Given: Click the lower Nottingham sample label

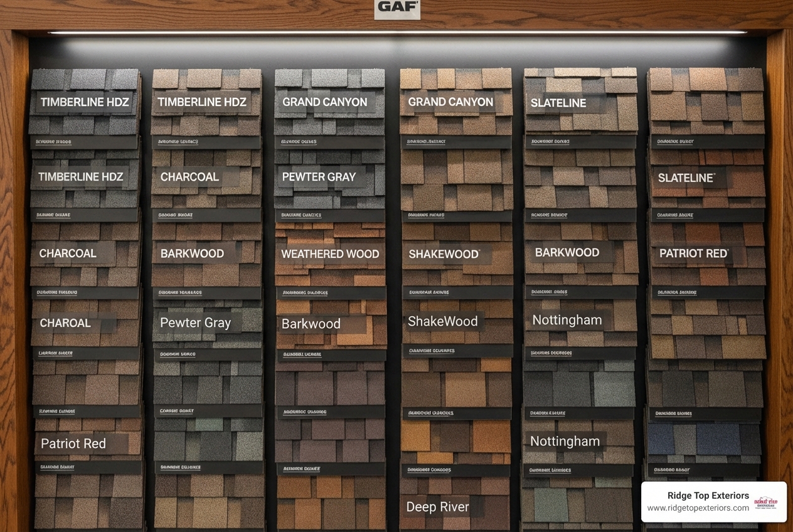Looking at the screenshot, I should [564, 441].
